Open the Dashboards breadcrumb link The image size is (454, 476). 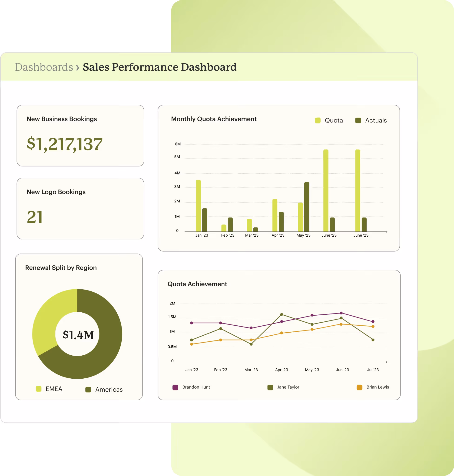tap(44, 67)
